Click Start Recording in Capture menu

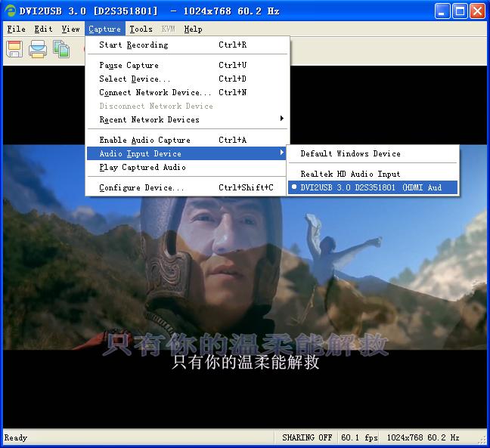click(134, 45)
